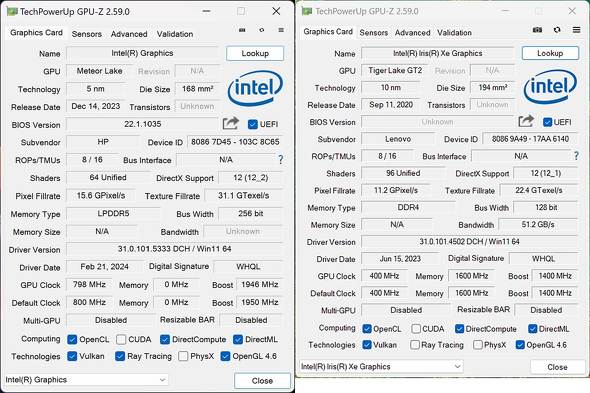
Task: Toggle DirectCompute checkbox in left window
Action: 164,340
